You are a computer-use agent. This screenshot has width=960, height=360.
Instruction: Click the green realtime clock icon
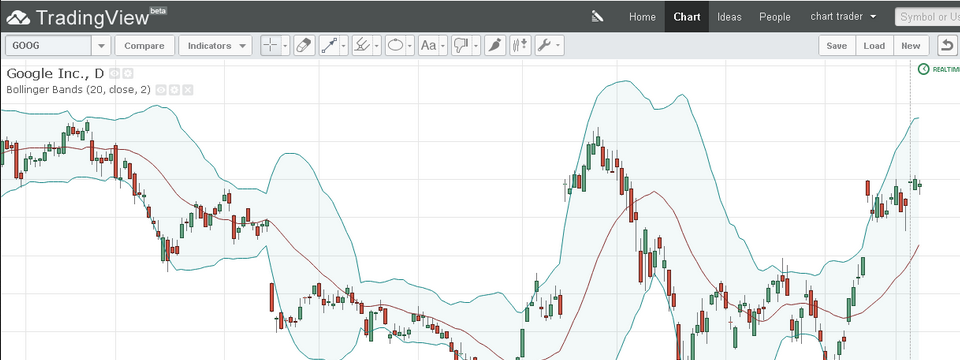(x=924, y=69)
